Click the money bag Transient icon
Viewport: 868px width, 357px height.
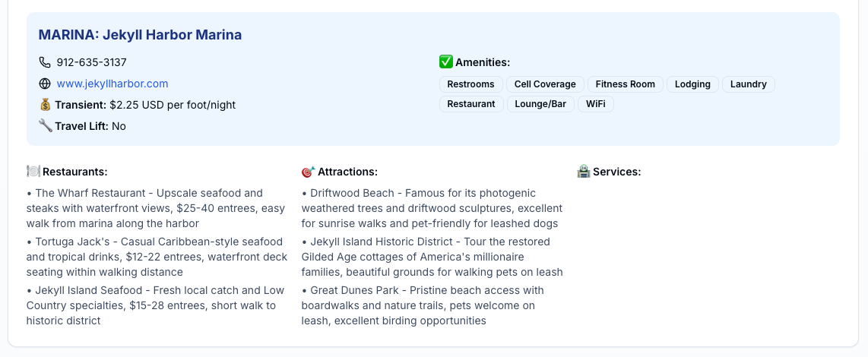(x=45, y=105)
